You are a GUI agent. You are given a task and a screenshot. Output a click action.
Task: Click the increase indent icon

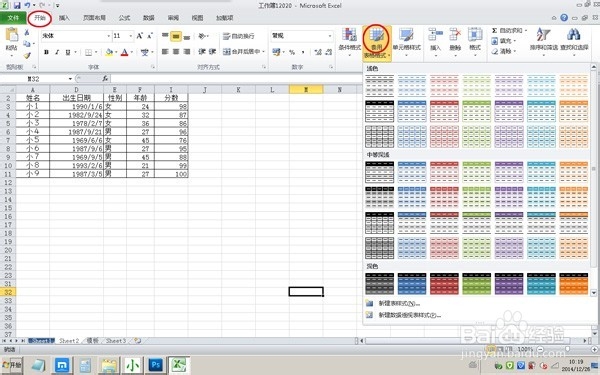[x=213, y=52]
